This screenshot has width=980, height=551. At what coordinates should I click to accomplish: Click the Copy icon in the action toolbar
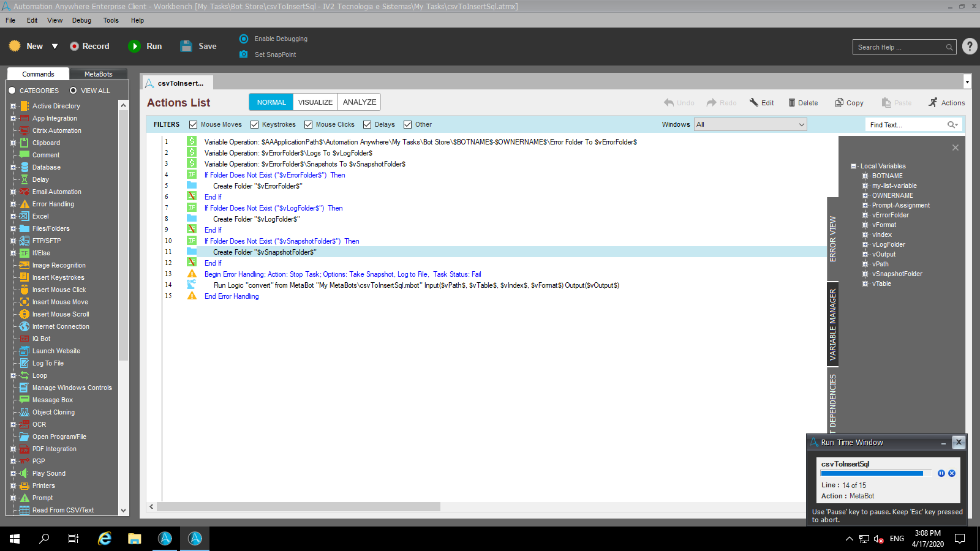[839, 103]
